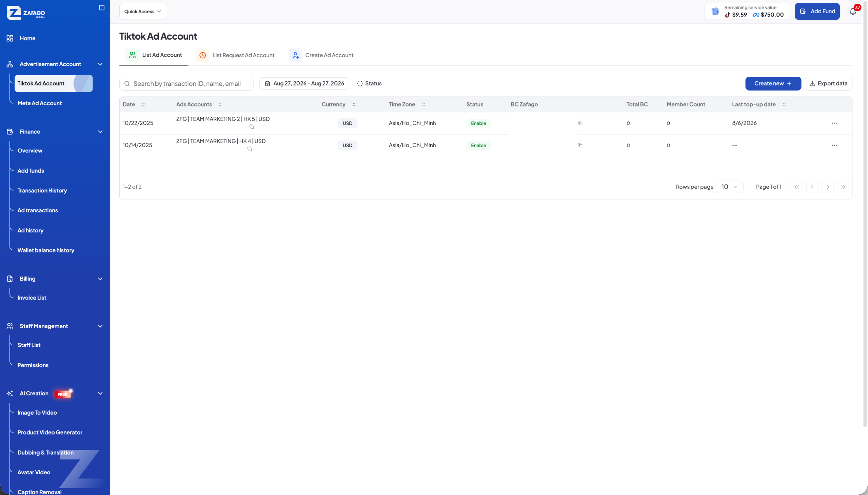Click the transaction search field

pos(186,84)
